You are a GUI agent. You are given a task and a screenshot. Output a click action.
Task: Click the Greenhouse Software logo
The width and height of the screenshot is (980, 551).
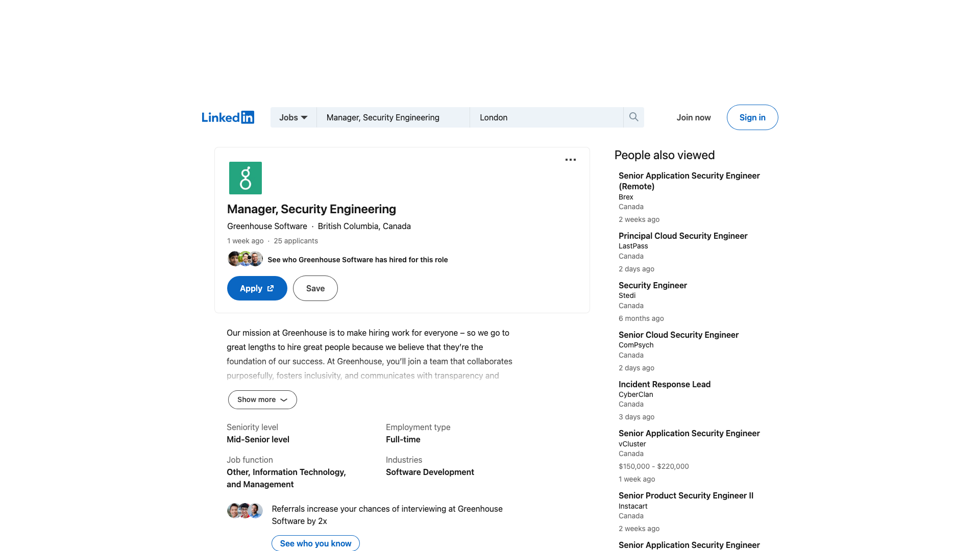[x=246, y=178]
